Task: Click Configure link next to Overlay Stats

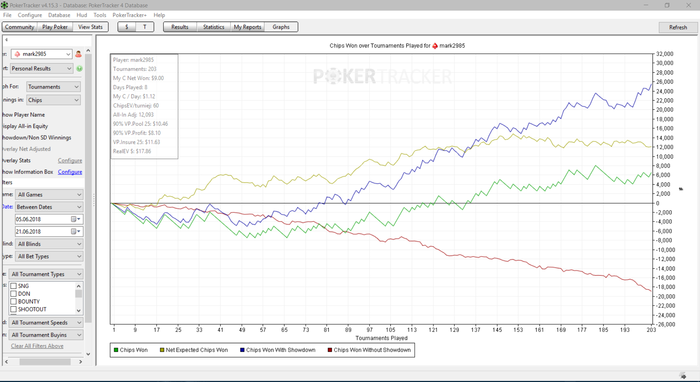Action: point(70,160)
